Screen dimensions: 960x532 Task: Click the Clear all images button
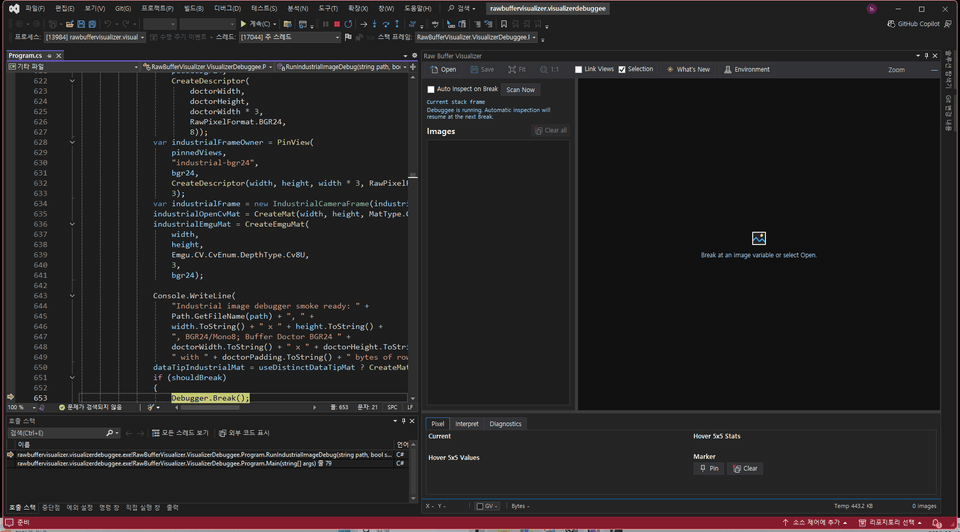click(x=550, y=130)
